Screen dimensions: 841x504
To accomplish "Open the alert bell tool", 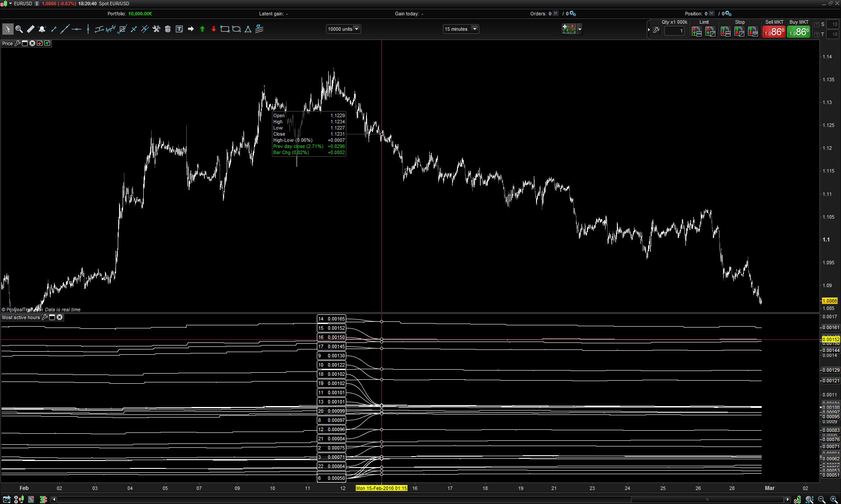I will click(42, 29).
